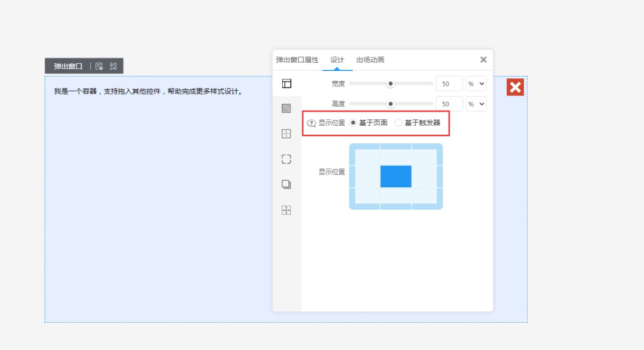Screen dimensions: 644x350
Task: Select the 基于页面 radio option
Action: click(353, 122)
